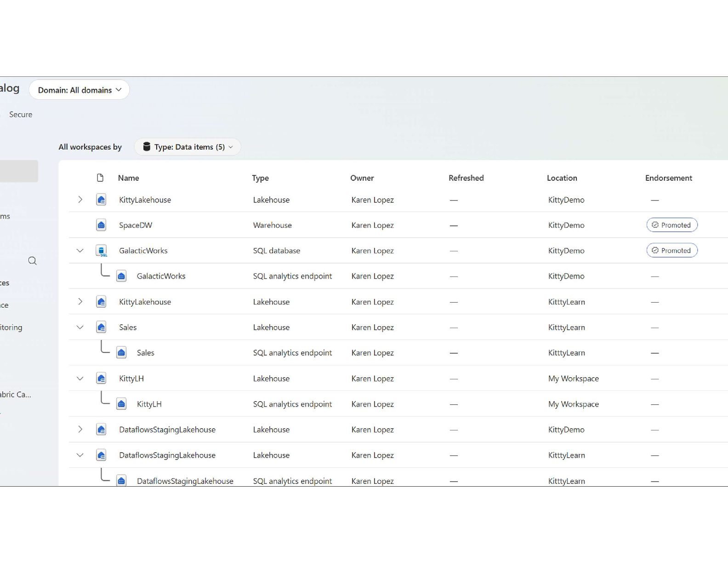Open the Sales SQL endpoint name
Screen dimensions: 728x563
pyautogui.click(x=146, y=353)
